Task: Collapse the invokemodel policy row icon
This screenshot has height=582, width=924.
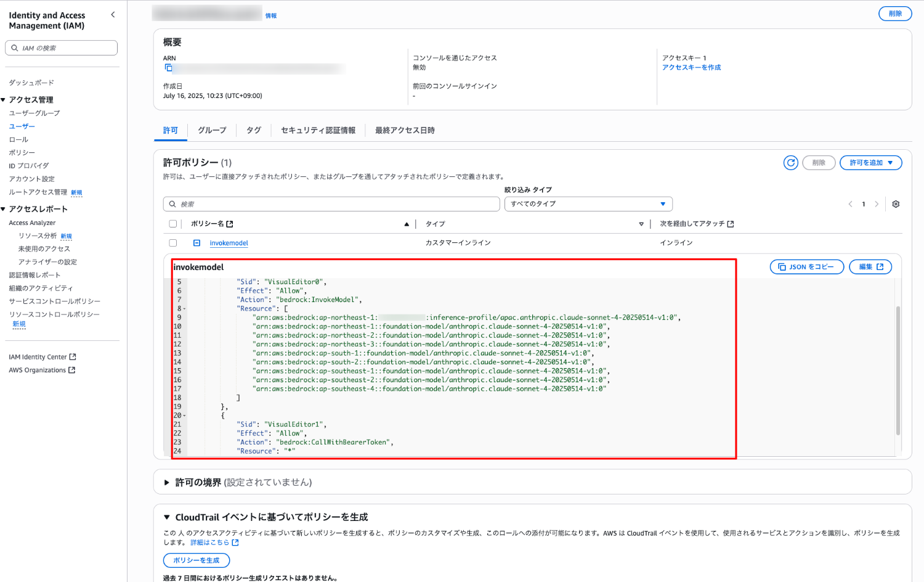Action: point(197,243)
